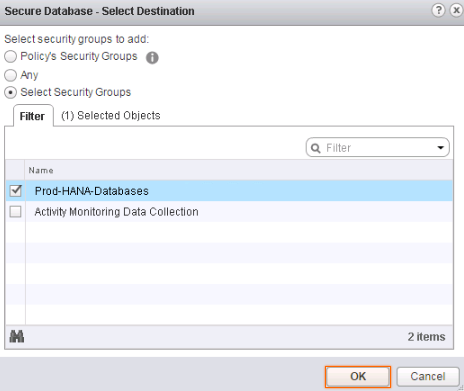Select Policy's Security Groups radio button
The image size is (464, 391).
(10, 56)
